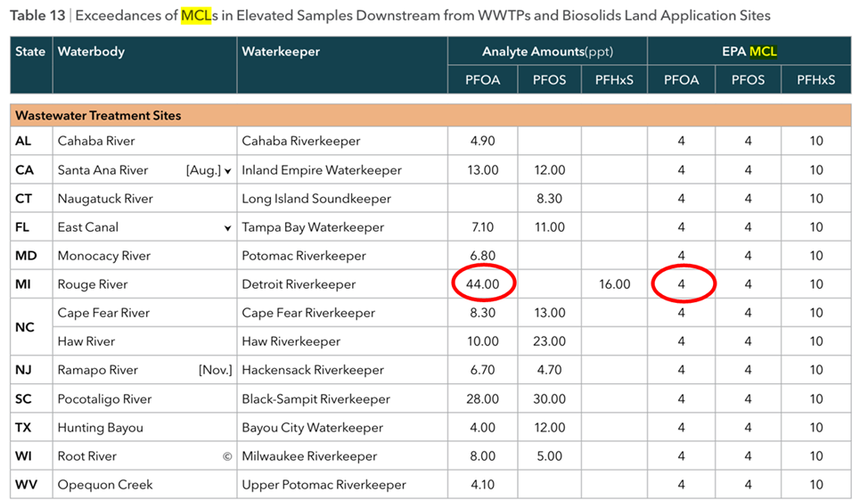Select the 4.70 PFOS value for Ramapo River
This screenshot has height=500, width=868.
(x=549, y=370)
